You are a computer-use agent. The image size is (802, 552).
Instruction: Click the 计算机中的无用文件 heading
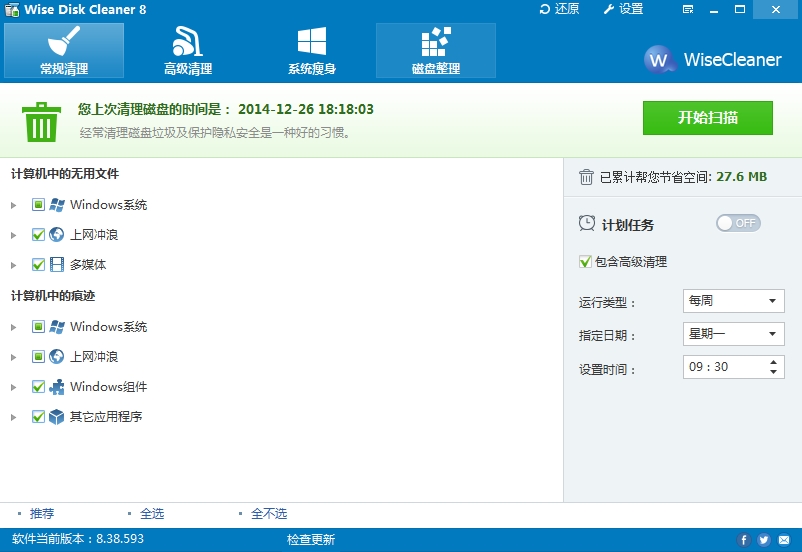(x=65, y=174)
